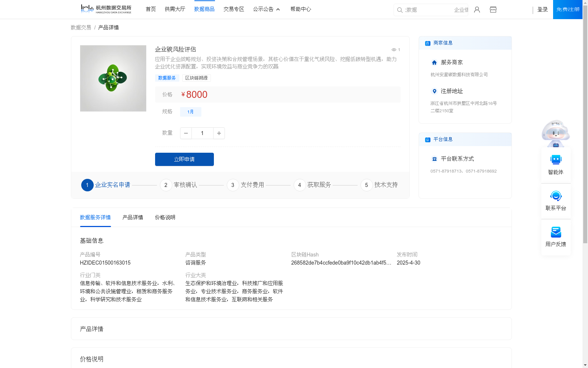Open the 用户反馈 mailbox icon
This screenshot has width=588, height=368.
coord(556,232)
